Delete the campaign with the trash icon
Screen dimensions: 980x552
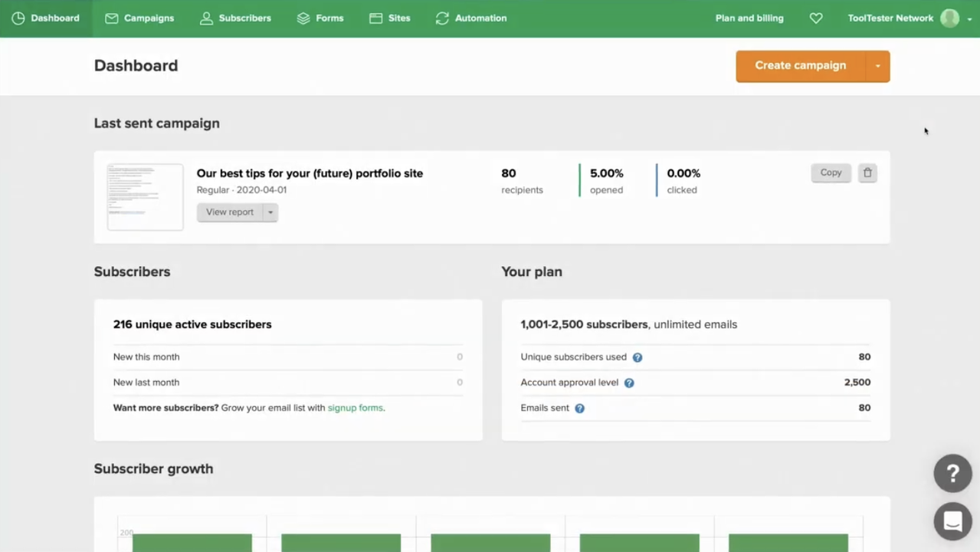pos(867,173)
